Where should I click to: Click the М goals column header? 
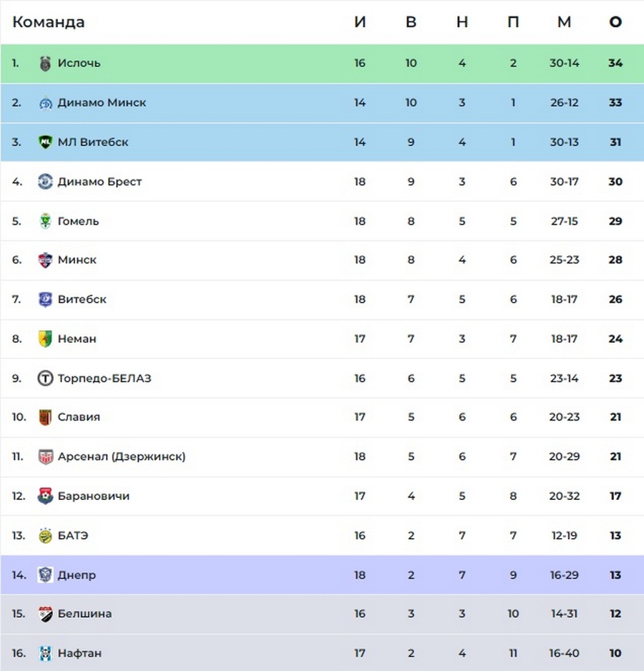tap(565, 22)
